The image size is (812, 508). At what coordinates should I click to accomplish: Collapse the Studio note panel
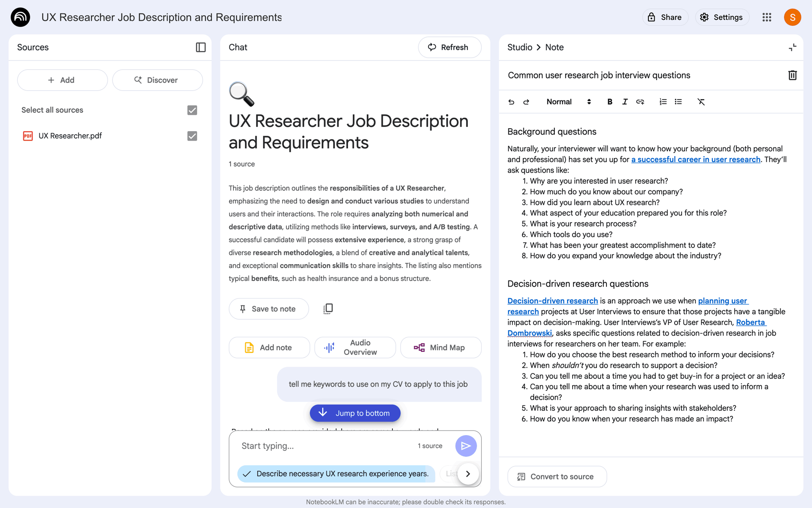point(793,47)
